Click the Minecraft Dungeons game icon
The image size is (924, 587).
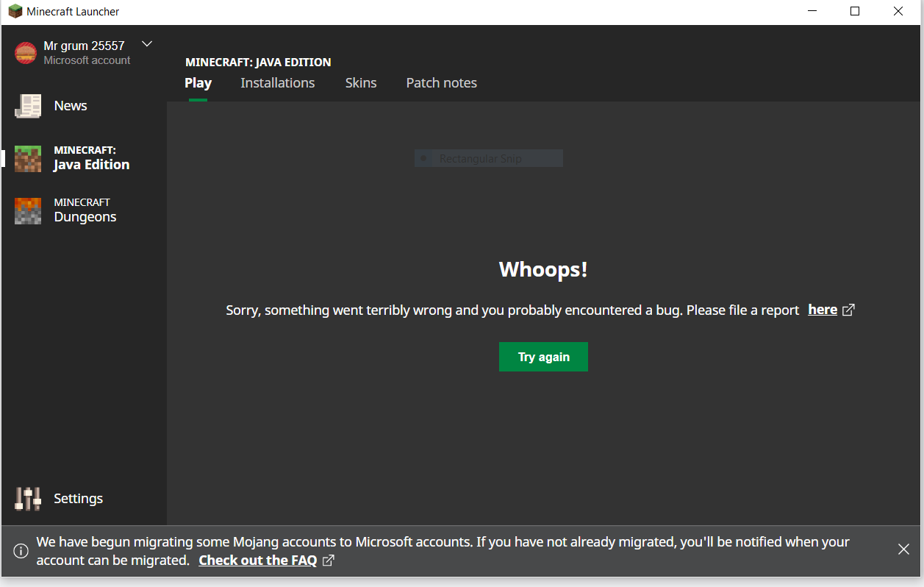pyautogui.click(x=28, y=210)
